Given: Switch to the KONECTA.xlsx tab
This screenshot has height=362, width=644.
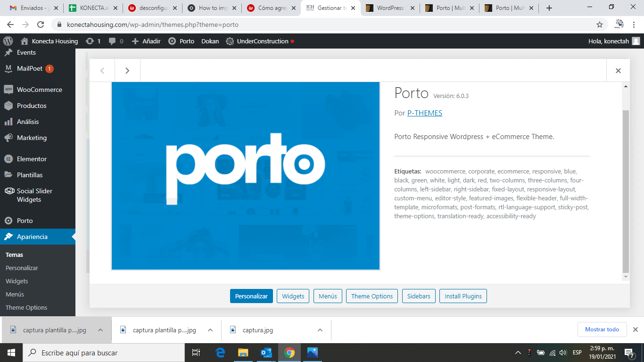Looking at the screenshot, I should click(92, 8).
